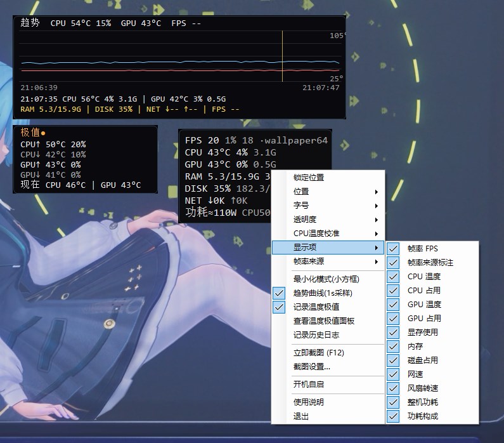Click the DISK 35% yellow status text
Viewport: 504px width, 443px height.
(x=113, y=109)
